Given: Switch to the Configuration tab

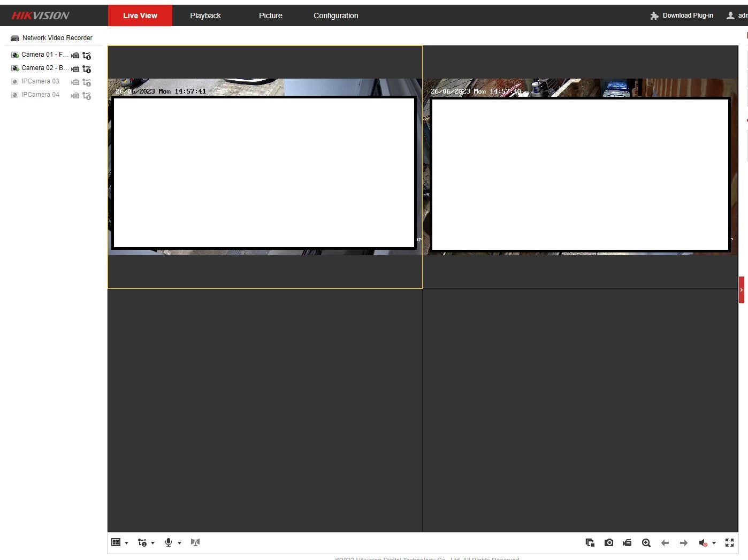Looking at the screenshot, I should pyautogui.click(x=335, y=16).
